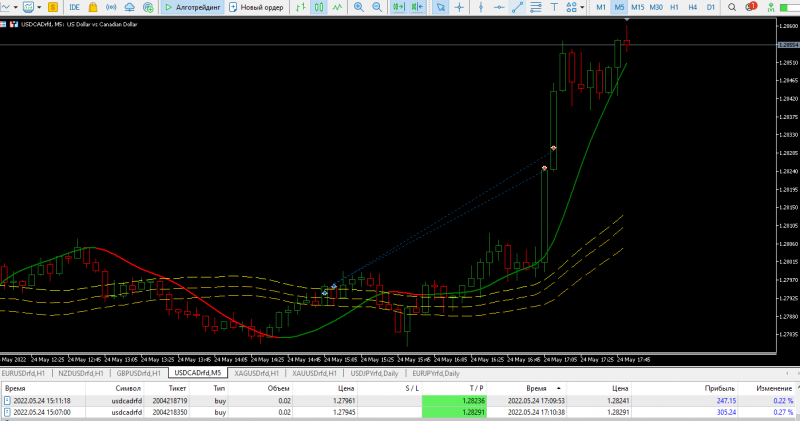Select the arrow cursor tool
Screen dimensions: 800x421
pos(441,7)
